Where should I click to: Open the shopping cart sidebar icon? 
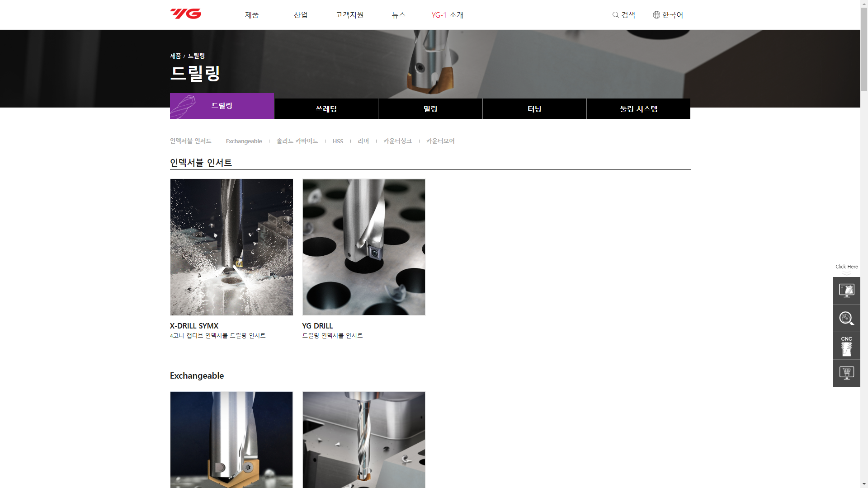(846, 373)
